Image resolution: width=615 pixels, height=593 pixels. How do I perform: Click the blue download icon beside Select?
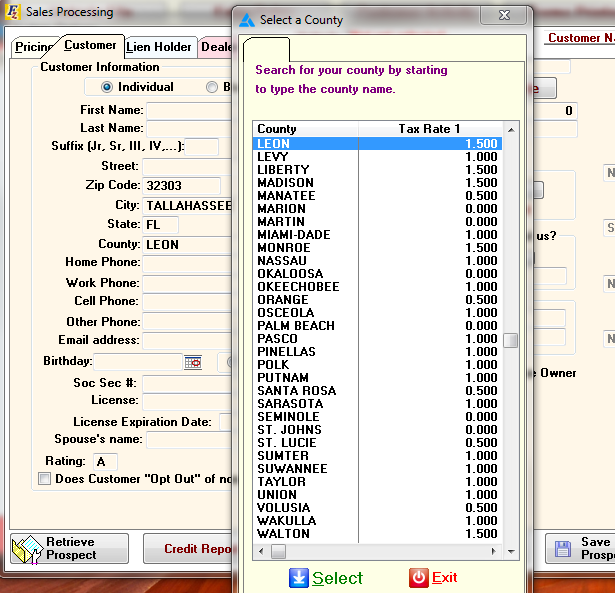click(298, 578)
